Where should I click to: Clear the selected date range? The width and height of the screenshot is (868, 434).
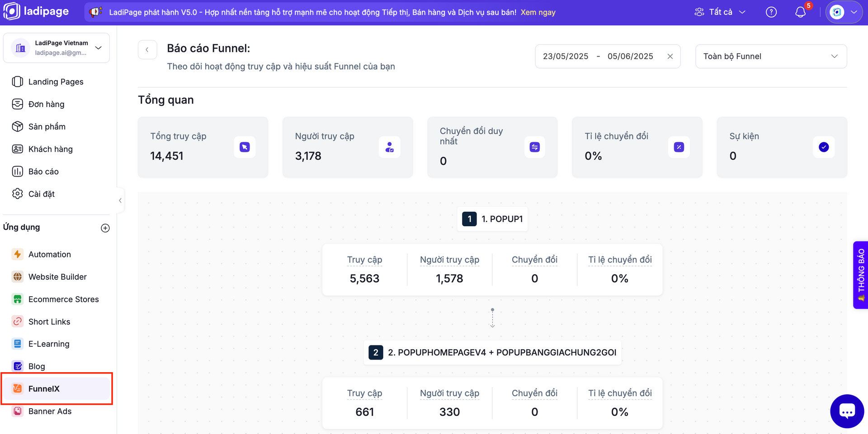pos(670,56)
